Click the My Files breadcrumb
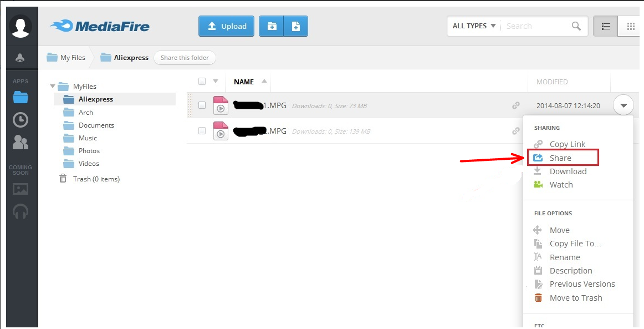Image resolution: width=644 pixels, height=329 pixels. (x=66, y=58)
